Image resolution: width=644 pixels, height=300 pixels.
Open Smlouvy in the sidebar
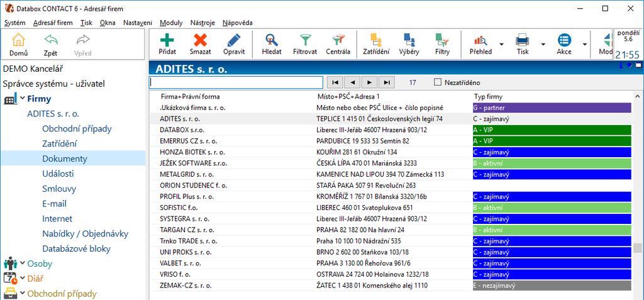(59, 189)
